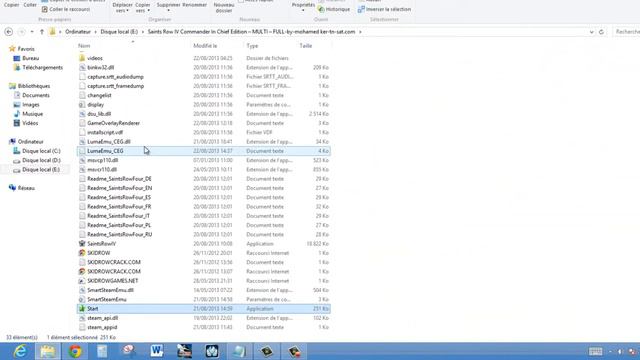Open Disque local (C:) drive
The height and width of the screenshot is (360, 640).
(x=41, y=151)
